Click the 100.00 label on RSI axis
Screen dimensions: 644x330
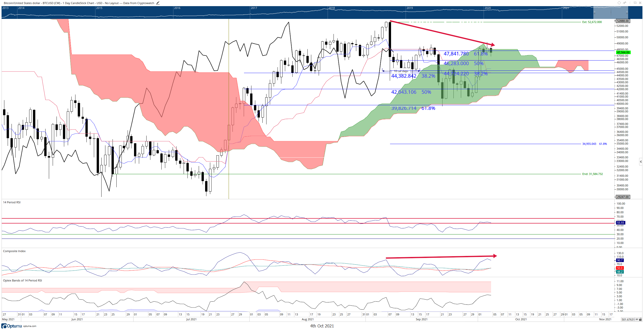coord(621,204)
